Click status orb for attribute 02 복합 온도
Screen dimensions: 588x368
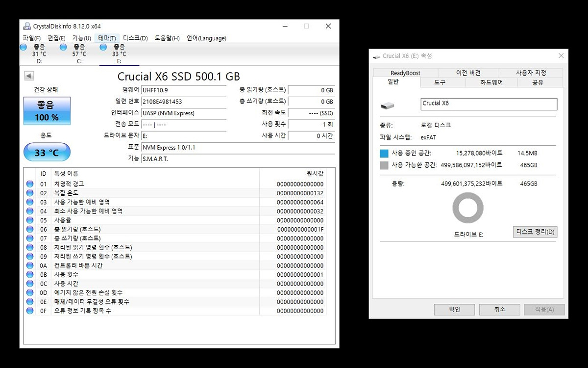30,193
